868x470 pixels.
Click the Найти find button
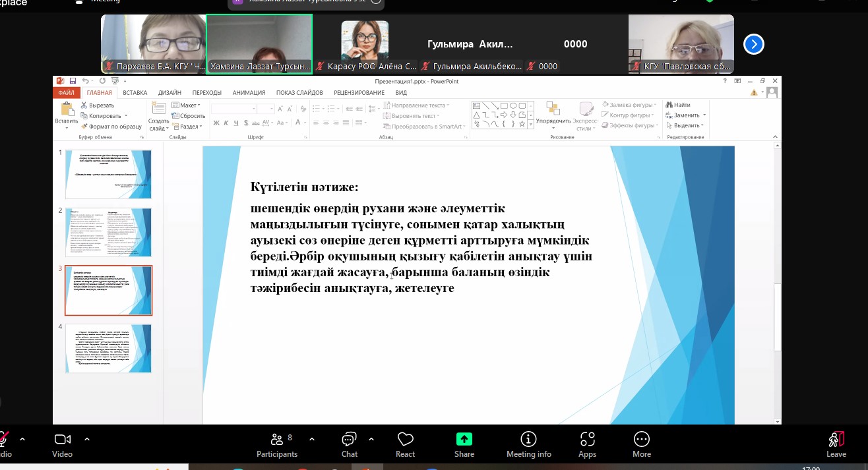coord(678,105)
